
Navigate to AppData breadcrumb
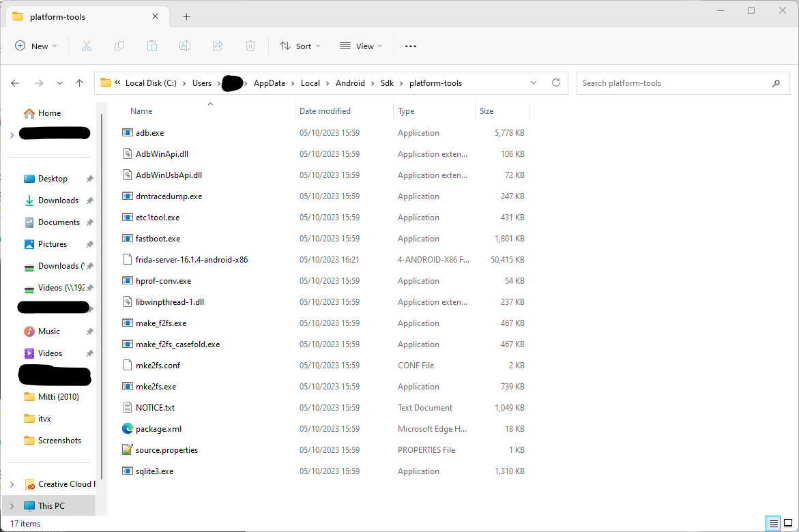point(270,83)
